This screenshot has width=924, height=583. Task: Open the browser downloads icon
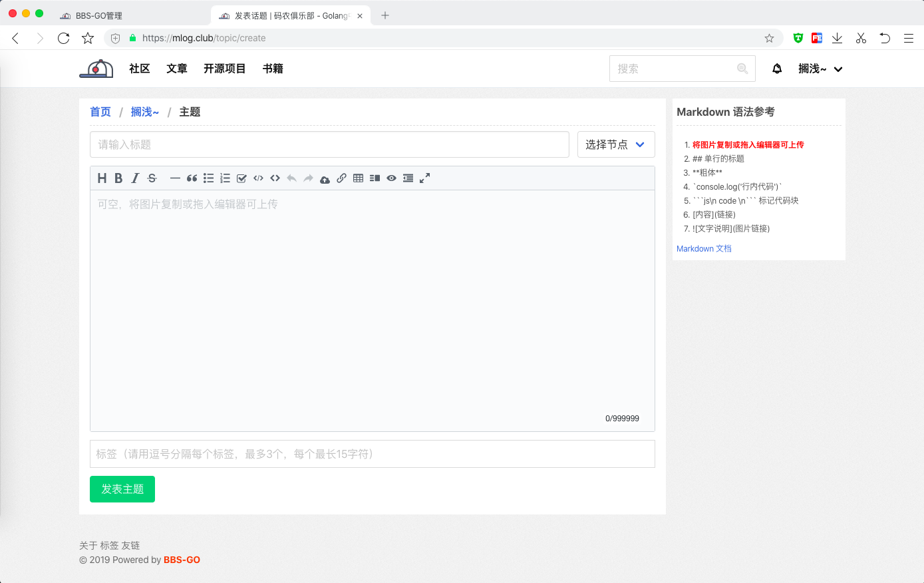click(x=838, y=38)
